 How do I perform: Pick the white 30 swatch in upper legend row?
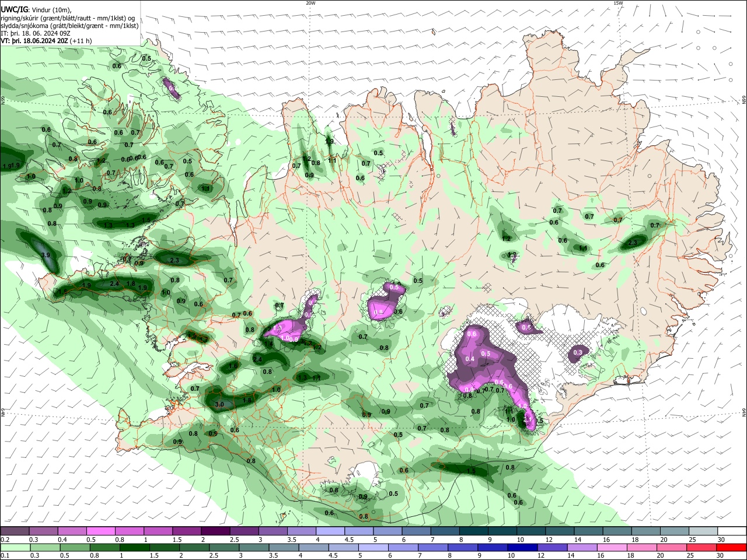point(732,531)
